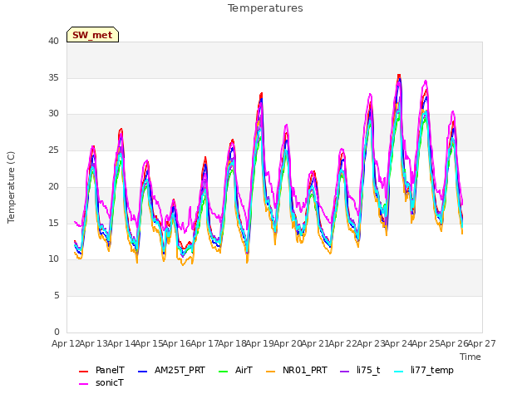Click the Apr 24 x-axis tick label
Screen dimensions: 532x399
tap(398, 343)
